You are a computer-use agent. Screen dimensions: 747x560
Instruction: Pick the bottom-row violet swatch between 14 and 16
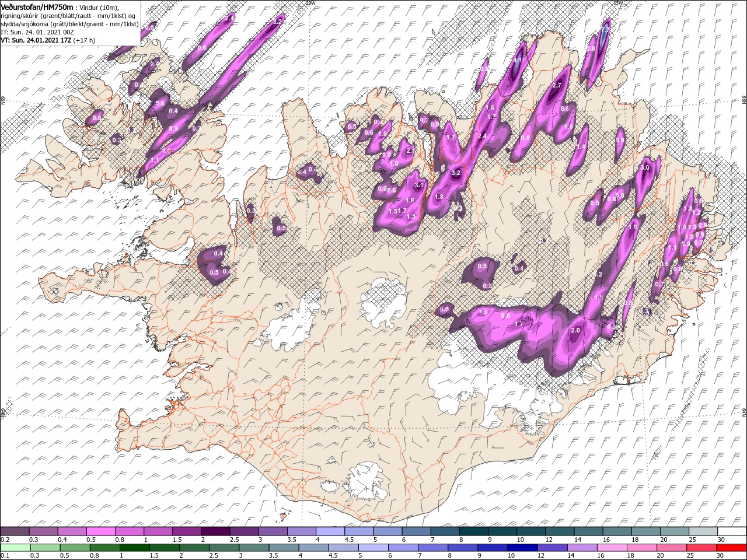pyautogui.click(x=582, y=548)
